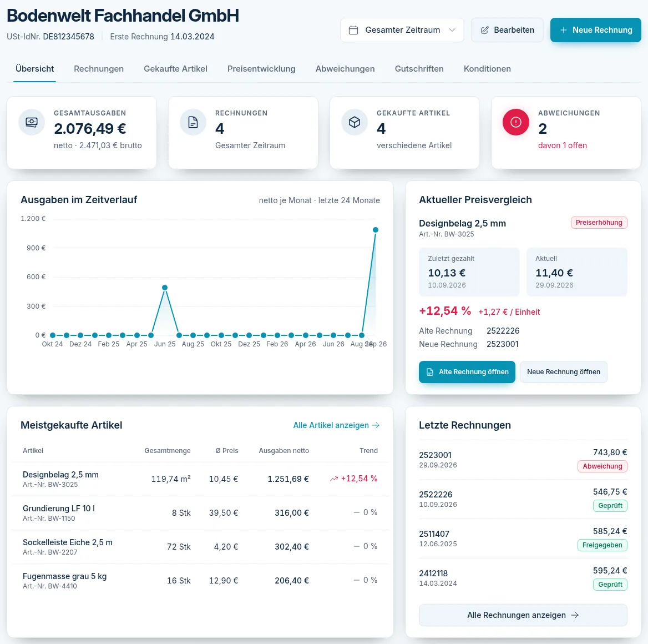Open invoice 2522226 in Letzte Rechnungen
The width and height of the screenshot is (648, 644).
pos(523,499)
